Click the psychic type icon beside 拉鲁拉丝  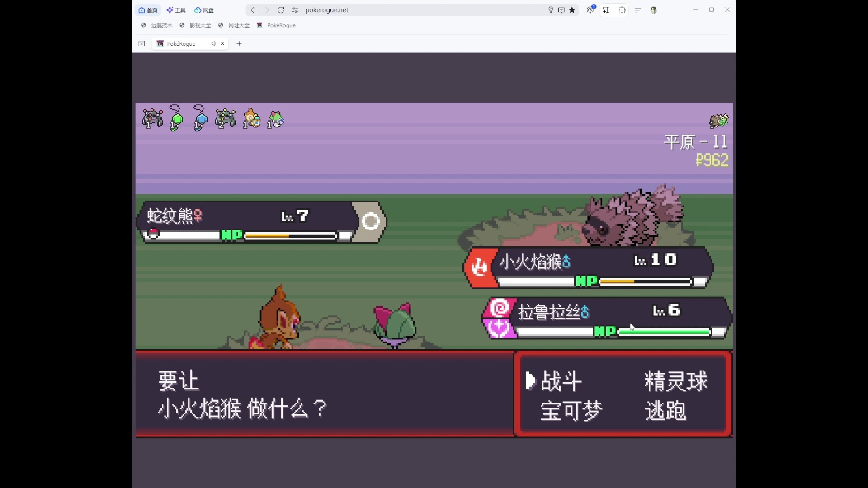coord(500,309)
